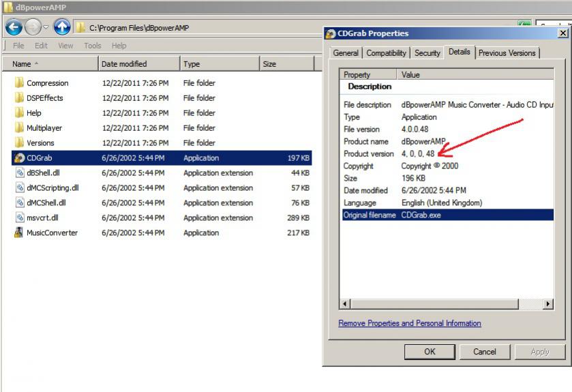Screen dimensions: 572x392
Task: Open Remove Properties and Personal Information link
Action: (410, 323)
